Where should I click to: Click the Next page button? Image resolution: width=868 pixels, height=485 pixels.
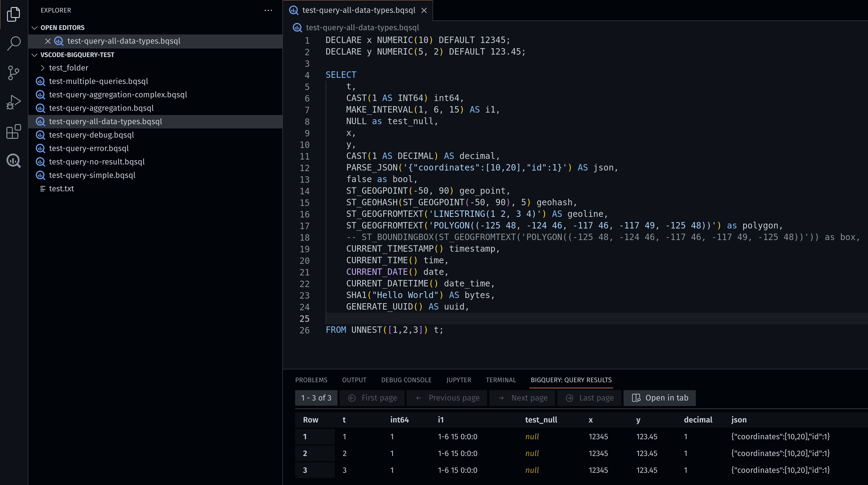[523, 398]
